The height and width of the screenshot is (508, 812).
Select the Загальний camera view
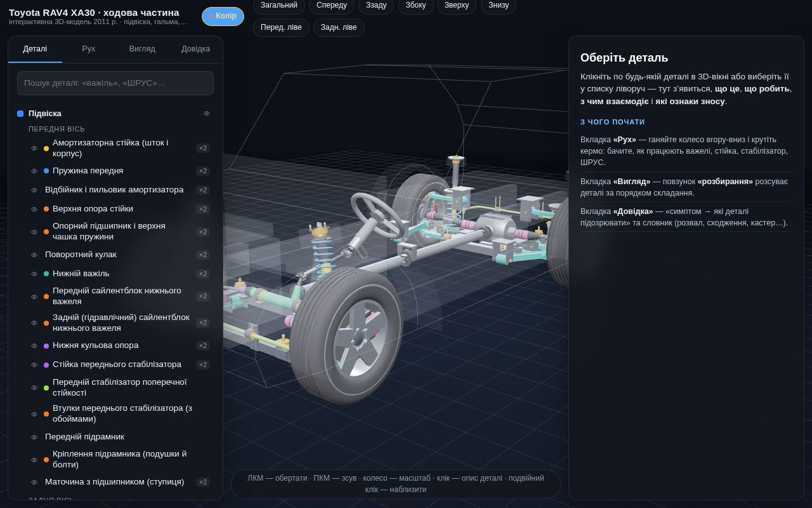tap(279, 6)
